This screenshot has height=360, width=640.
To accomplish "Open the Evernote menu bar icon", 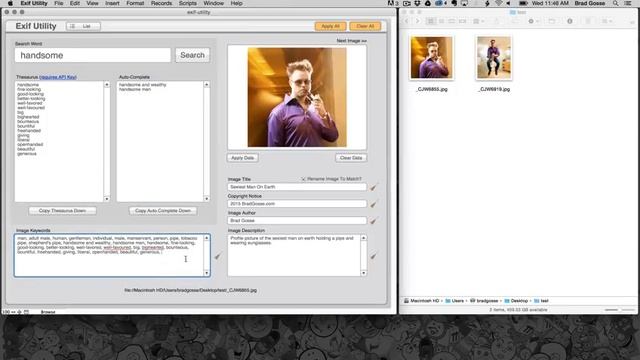I will click(x=454, y=3).
